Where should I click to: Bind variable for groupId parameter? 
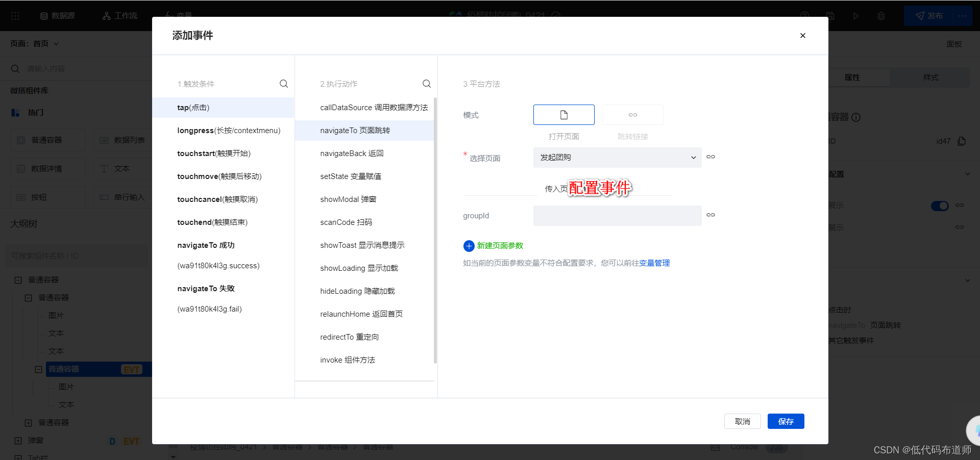click(710, 215)
